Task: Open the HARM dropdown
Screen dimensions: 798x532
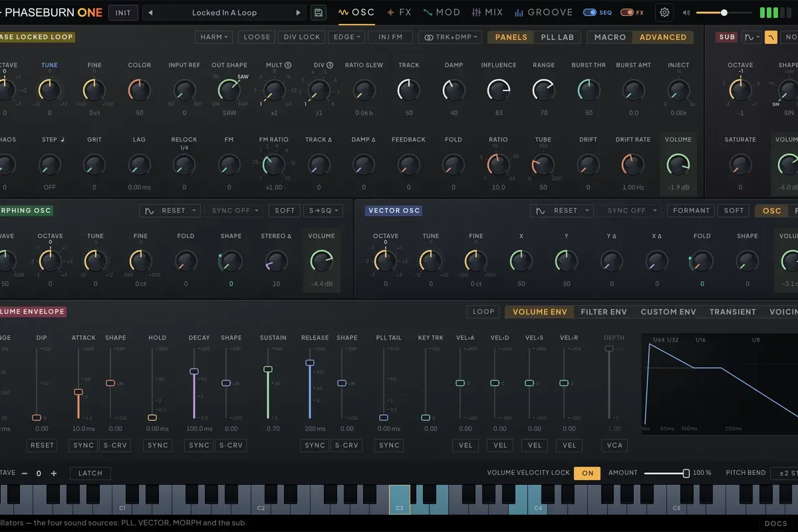Action: (x=214, y=37)
